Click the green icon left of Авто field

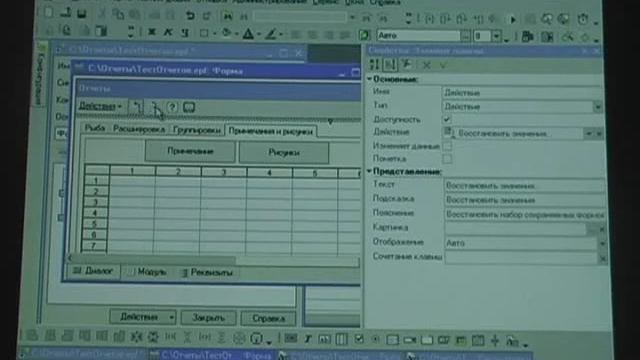pyautogui.click(x=364, y=35)
